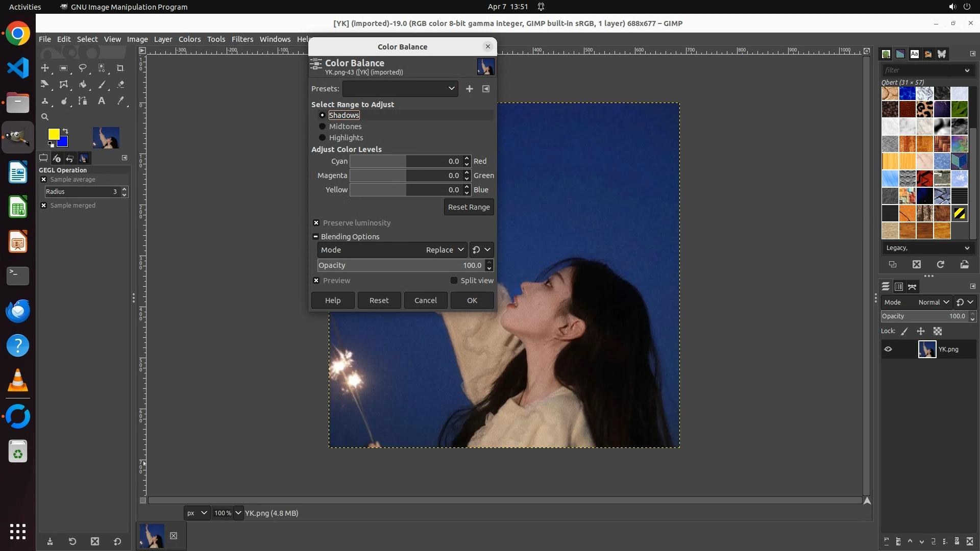
Task: Swap foreground and background colors
Action: click(x=65, y=131)
